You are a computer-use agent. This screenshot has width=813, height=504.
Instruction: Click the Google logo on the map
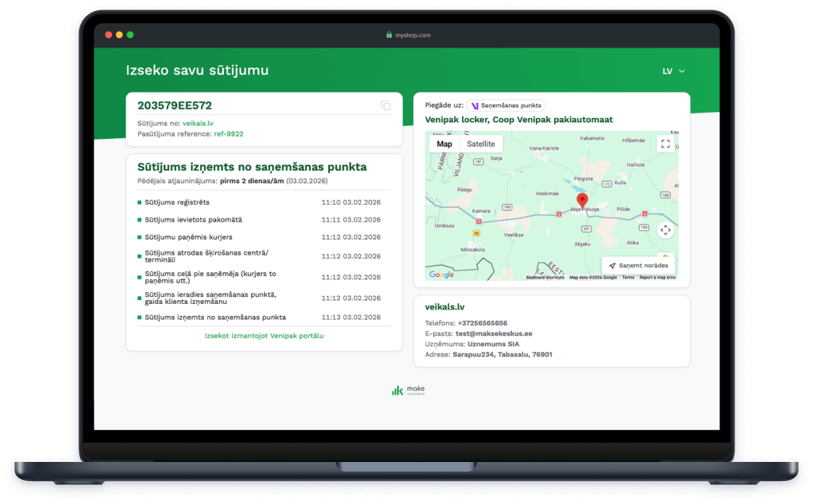tap(441, 275)
